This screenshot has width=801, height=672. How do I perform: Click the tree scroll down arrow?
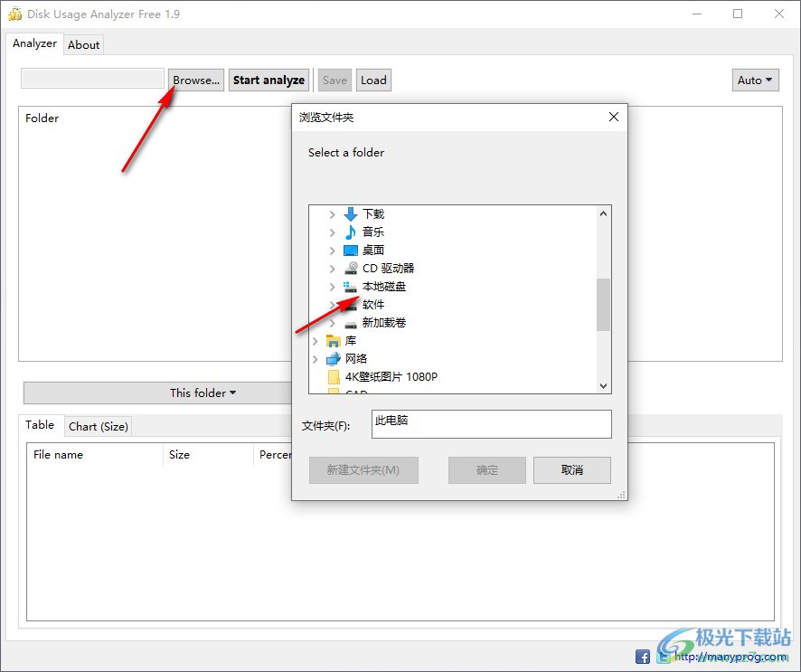point(603,386)
